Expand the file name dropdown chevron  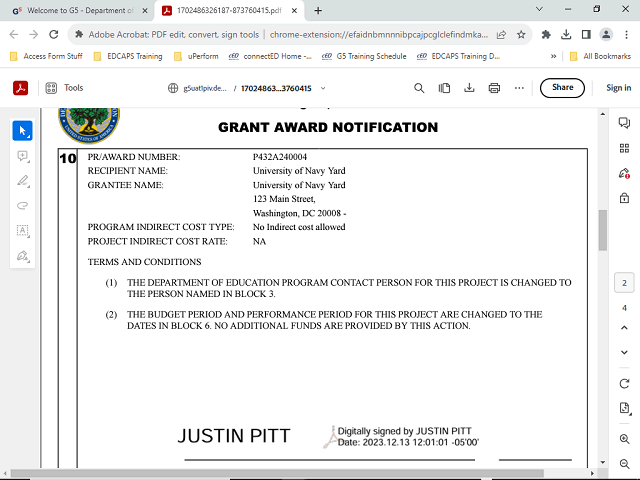point(323,88)
